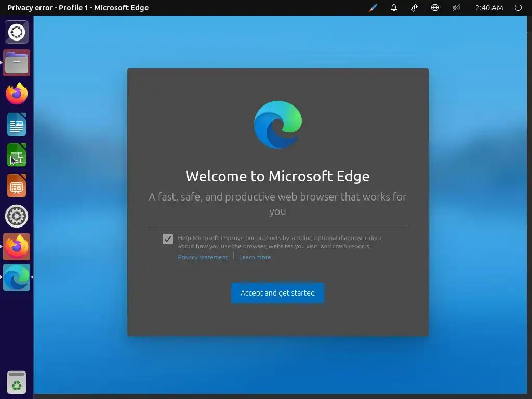The image size is (532, 399).
Task: Click the paintbrush icon in top bar
Action: click(x=373, y=7)
